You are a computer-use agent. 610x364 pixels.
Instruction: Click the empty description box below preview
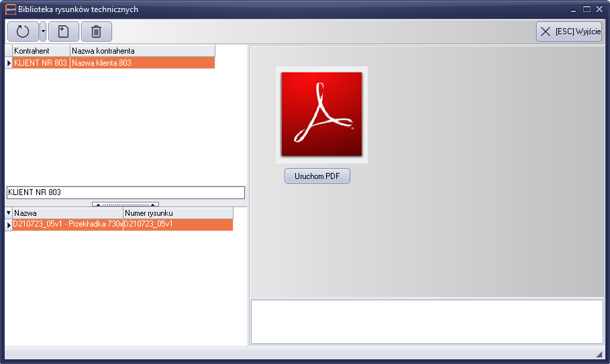(x=427, y=322)
